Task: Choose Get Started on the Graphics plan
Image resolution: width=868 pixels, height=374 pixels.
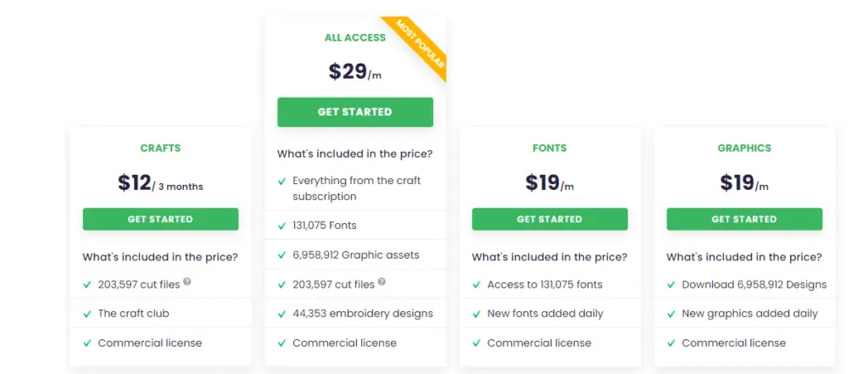Action: pyautogui.click(x=744, y=219)
